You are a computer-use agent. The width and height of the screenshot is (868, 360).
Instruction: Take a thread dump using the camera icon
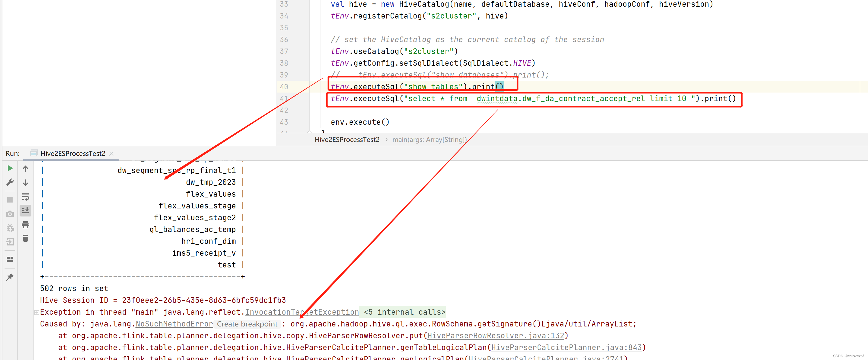(10, 214)
